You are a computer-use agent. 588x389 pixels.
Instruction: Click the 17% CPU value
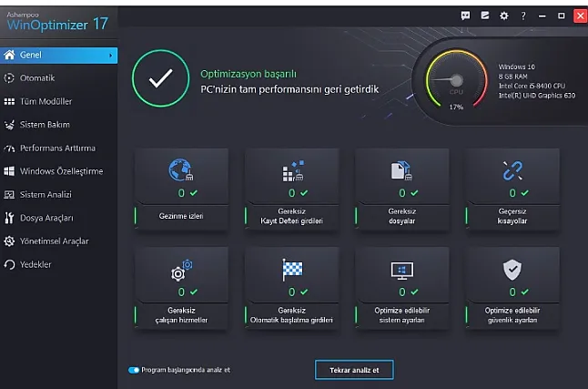456,107
